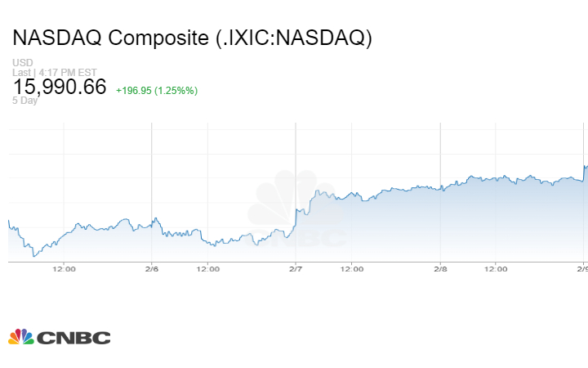Click the 12:00 label between 2/8 and 2/9
Viewport: 588px width, 368px height.
496,268
